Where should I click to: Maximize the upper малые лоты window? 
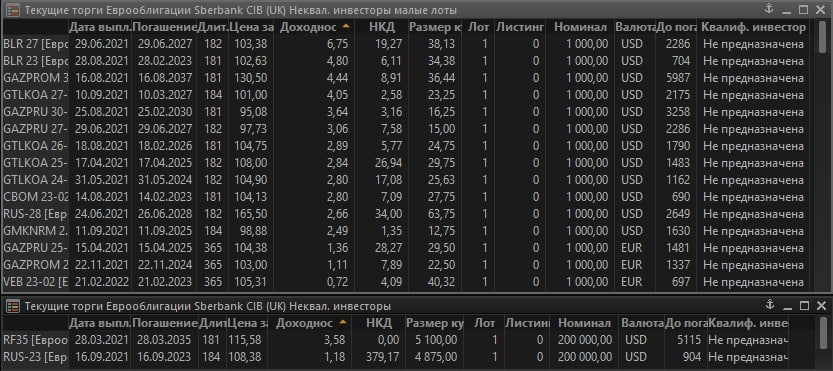pos(803,10)
